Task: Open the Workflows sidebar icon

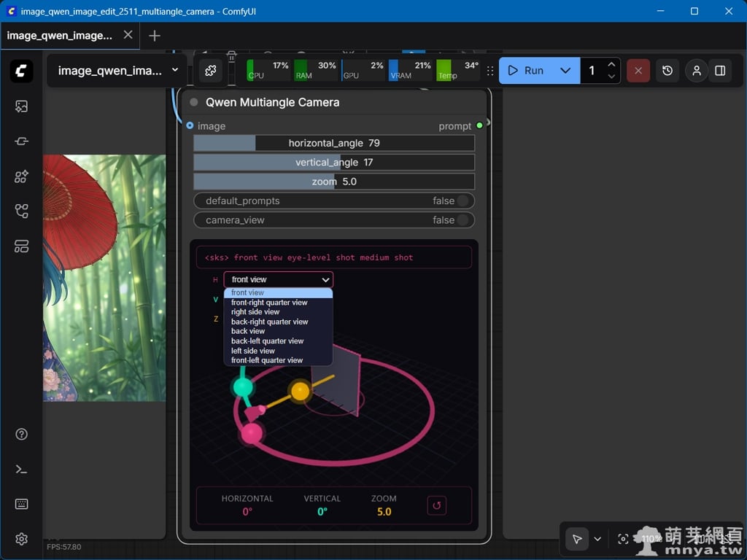Action: coord(21,211)
